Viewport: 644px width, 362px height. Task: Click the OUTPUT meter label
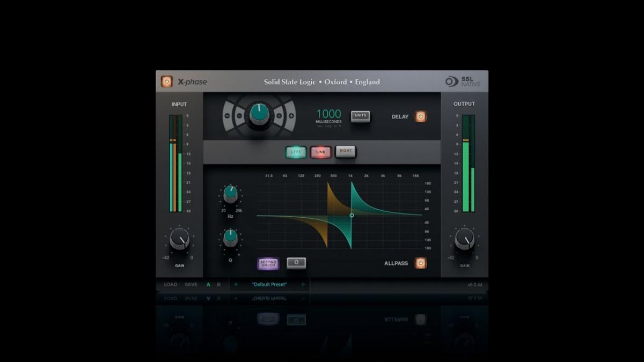[x=464, y=104]
